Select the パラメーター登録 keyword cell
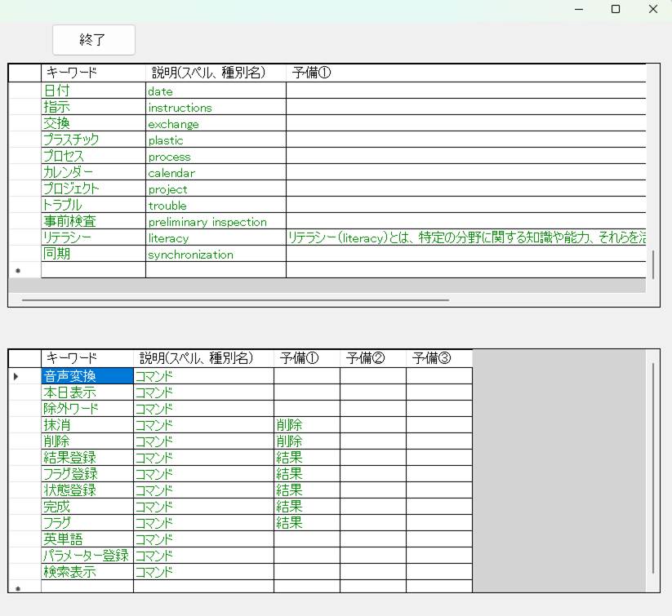This screenshot has width=672, height=616. [87, 556]
